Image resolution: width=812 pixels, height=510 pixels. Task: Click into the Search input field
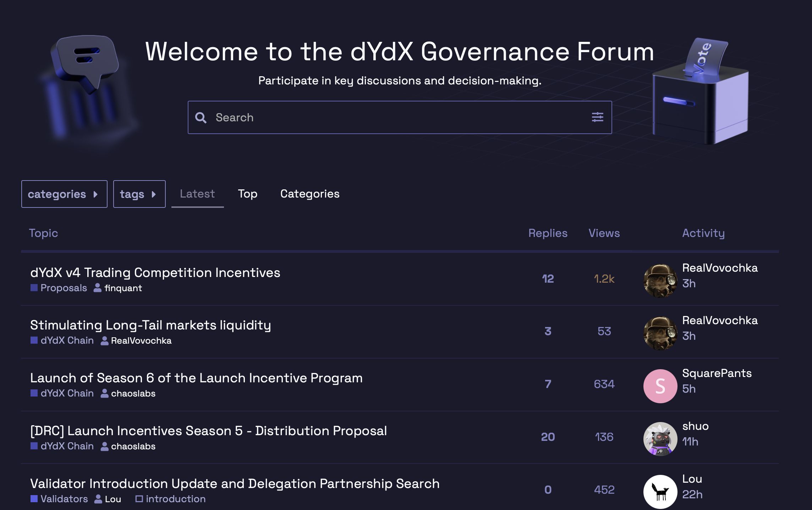(x=390, y=117)
